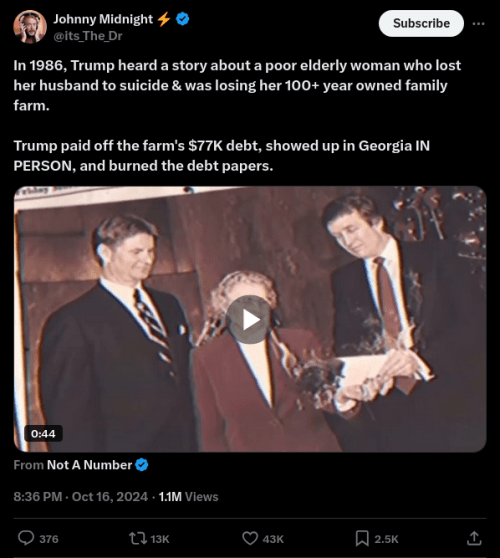This screenshot has width=500, height=558.
Task: Click the Subscribe button
Action: (x=421, y=23)
